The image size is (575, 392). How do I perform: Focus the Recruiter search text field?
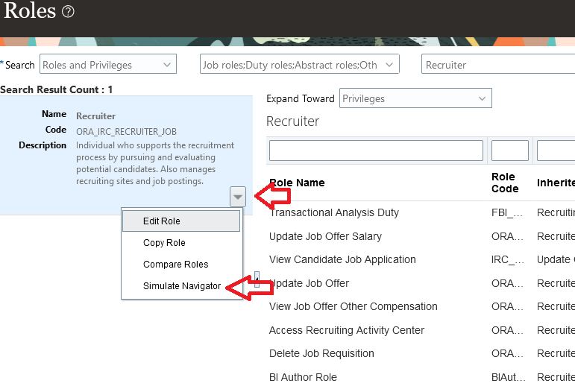[x=498, y=64]
